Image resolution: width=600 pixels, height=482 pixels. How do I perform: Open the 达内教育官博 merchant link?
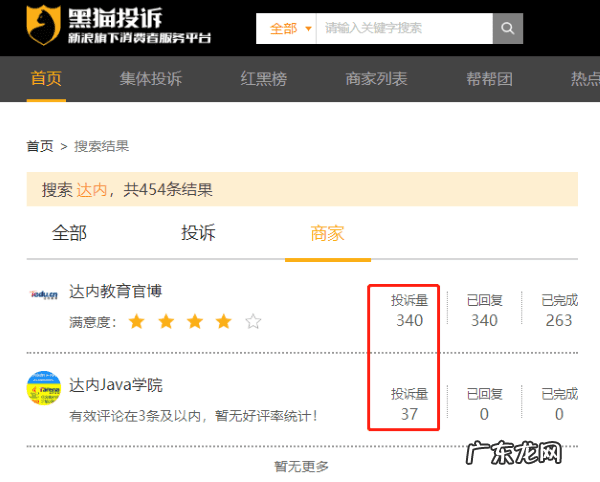click(116, 291)
